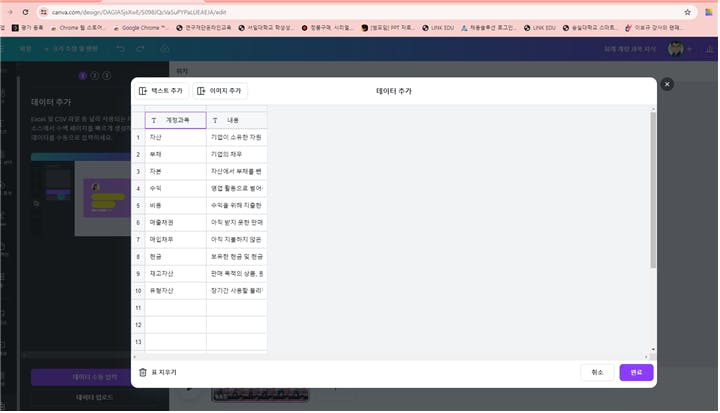The image size is (720, 413).
Task: Select row number 1 header
Action: pyautogui.click(x=138, y=137)
